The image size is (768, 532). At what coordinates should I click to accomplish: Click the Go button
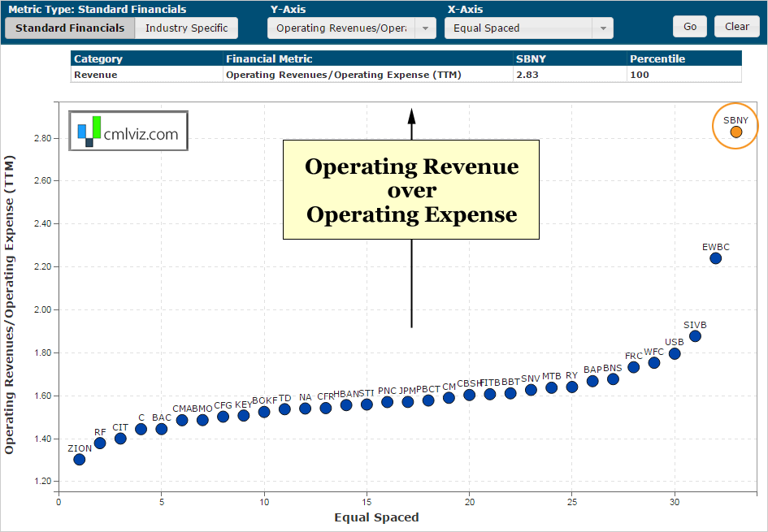pos(690,27)
